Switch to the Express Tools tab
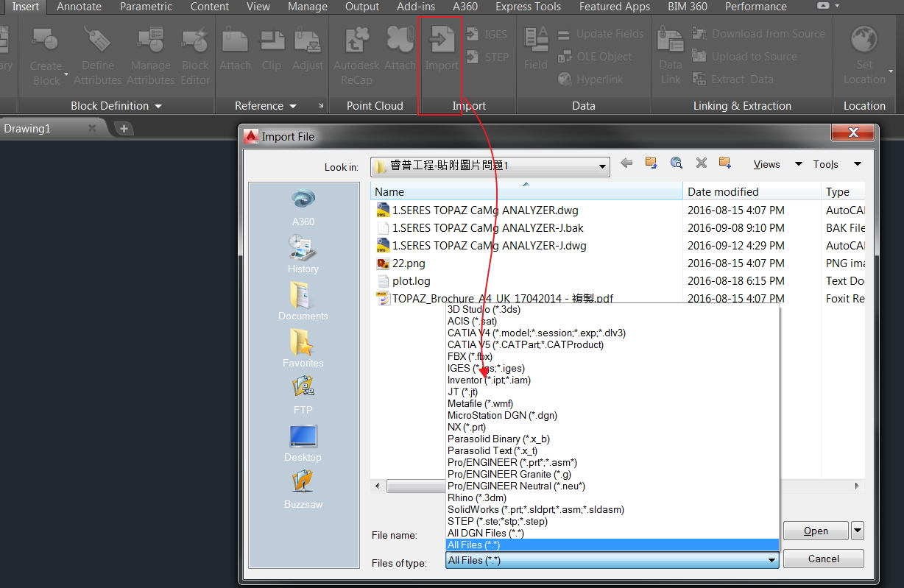The height and width of the screenshot is (588, 904). 528,7
